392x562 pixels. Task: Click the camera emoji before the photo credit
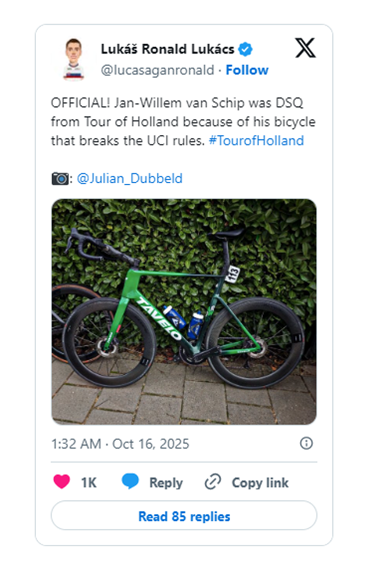pyautogui.click(x=60, y=179)
